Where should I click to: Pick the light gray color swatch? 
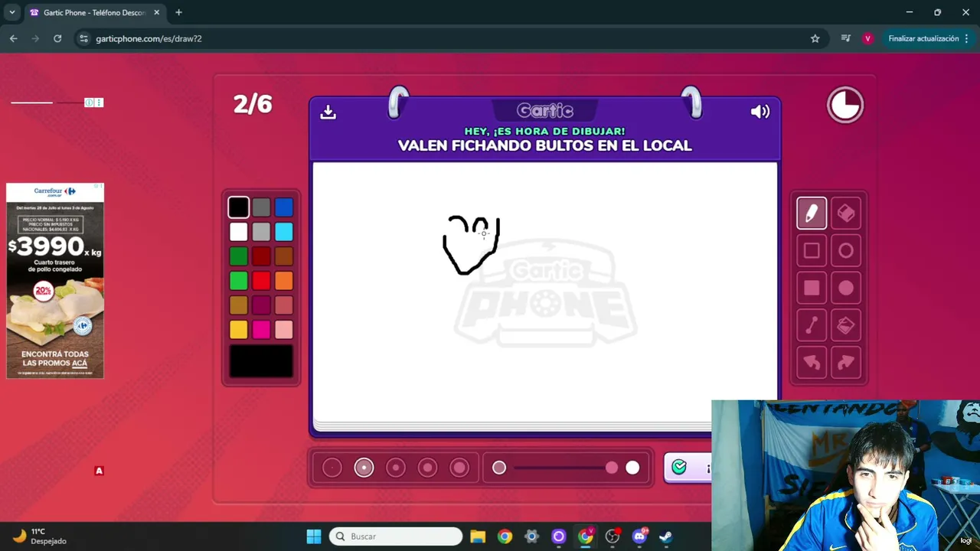(261, 232)
